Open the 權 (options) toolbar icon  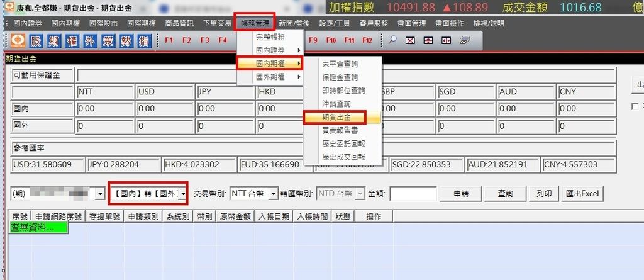(73, 41)
